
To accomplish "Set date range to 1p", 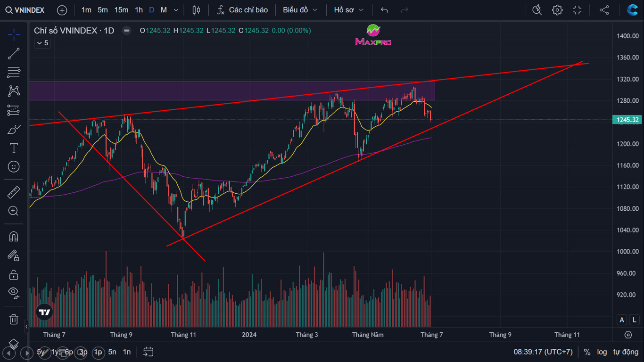I will coord(98,352).
